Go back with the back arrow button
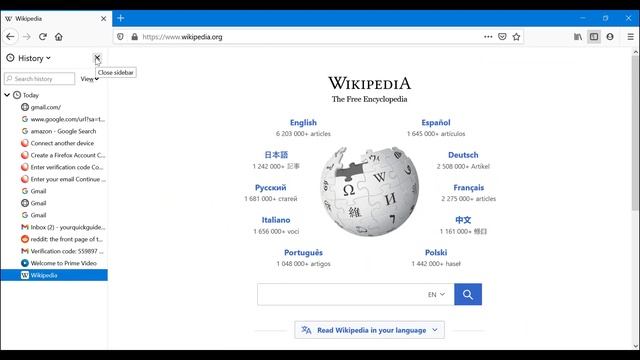640x360 pixels. point(10,37)
